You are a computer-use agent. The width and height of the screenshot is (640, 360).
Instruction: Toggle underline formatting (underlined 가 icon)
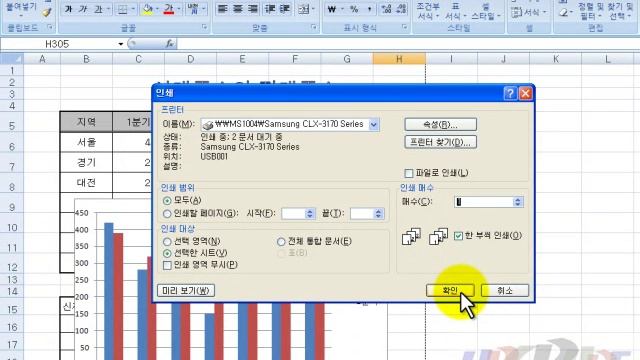[98, 9]
